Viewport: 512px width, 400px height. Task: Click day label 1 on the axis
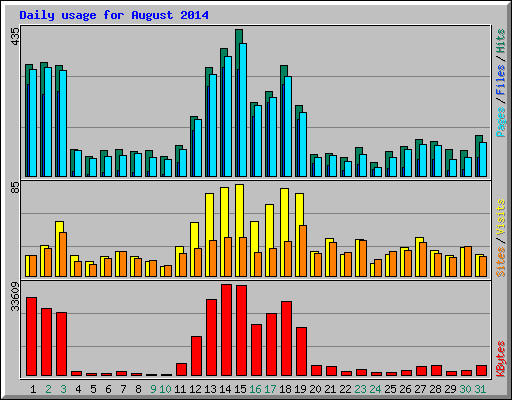pos(33,389)
